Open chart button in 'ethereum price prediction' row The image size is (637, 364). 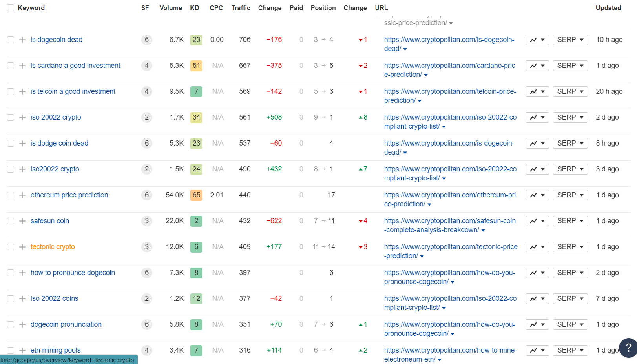pos(537,195)
